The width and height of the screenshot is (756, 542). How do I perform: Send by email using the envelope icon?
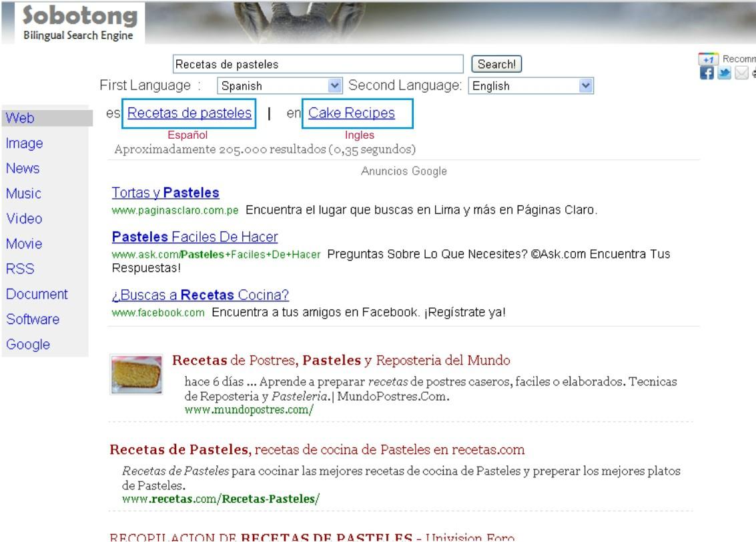click(741, 71)
